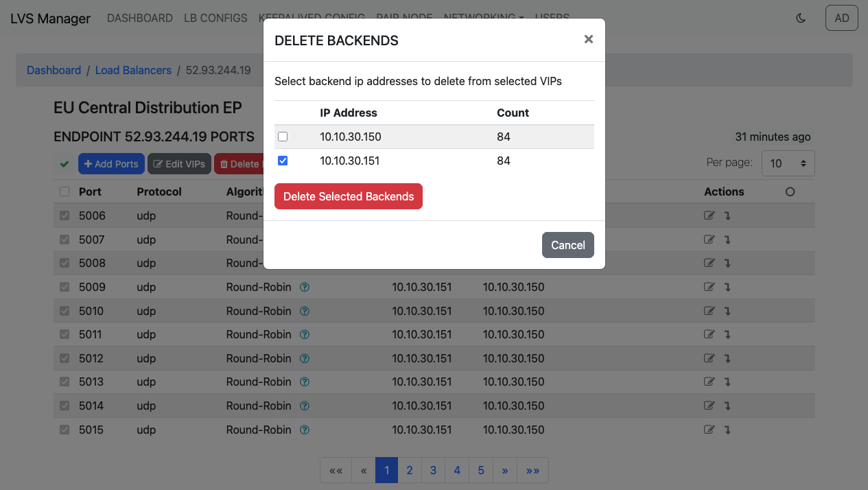The image size is (868, 490).
Task: Click arrow icon for port 5012
Action: [727, 359]
